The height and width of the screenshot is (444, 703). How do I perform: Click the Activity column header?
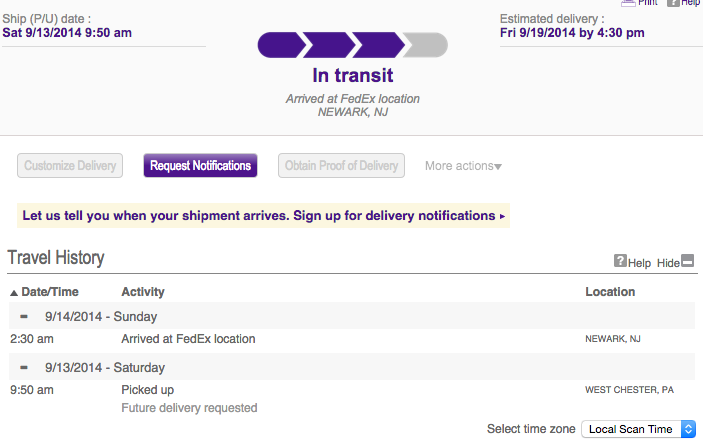click(x=143, y=292)
